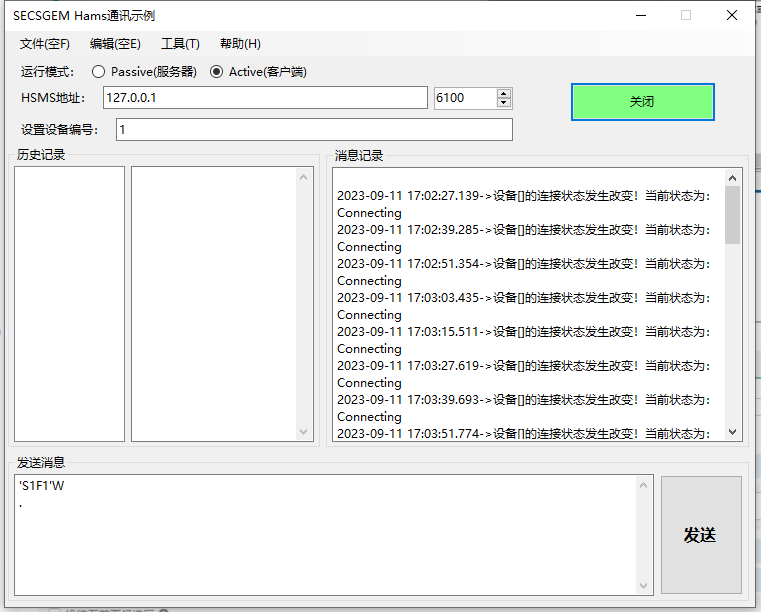Click up arrow of 消息记录 scrollbar

pos(732,178)
